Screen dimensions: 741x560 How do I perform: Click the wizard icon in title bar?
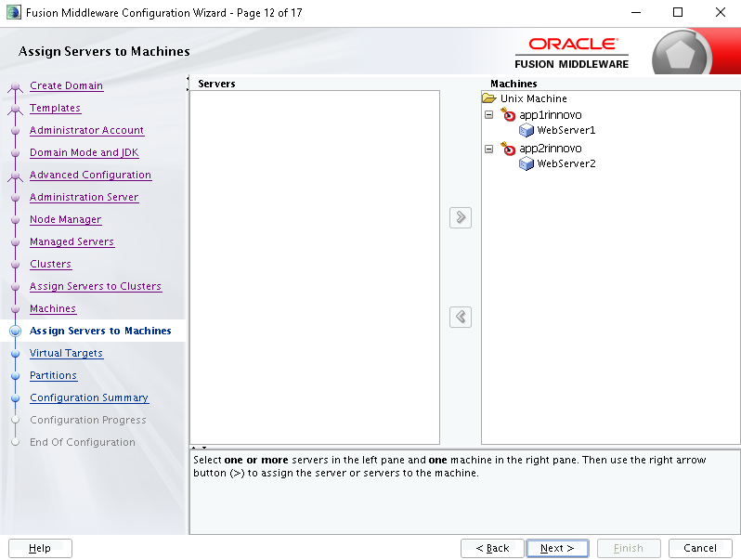coord(14,12)
